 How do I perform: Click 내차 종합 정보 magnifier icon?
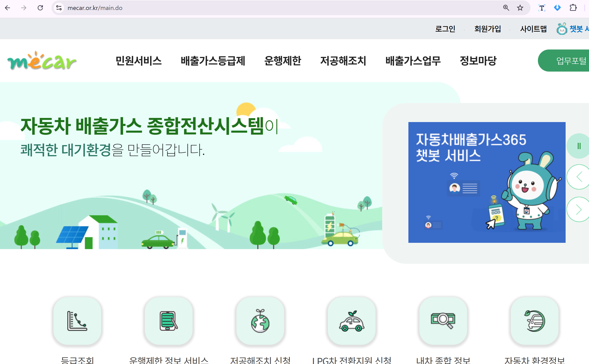(443, 321)
